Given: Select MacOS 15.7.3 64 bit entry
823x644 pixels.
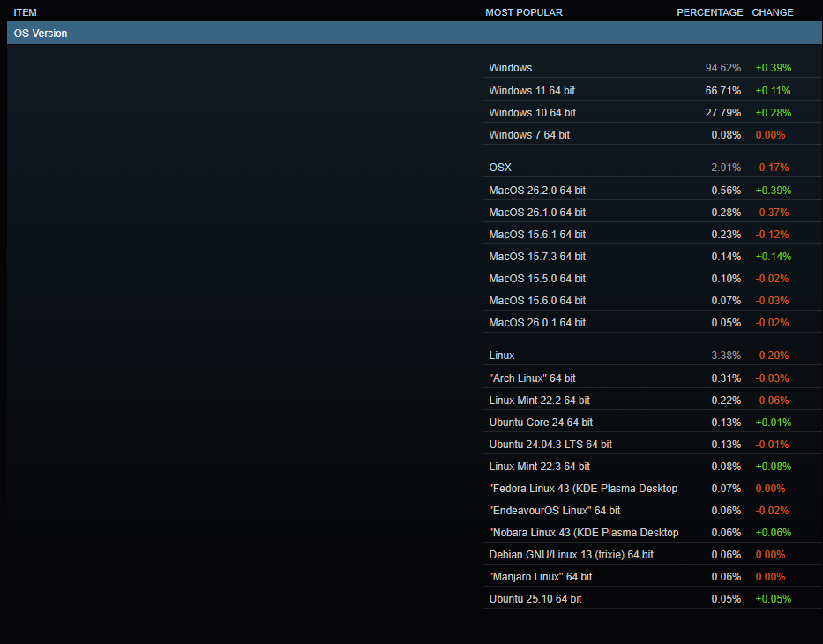Looking at the screenshot, I should pos(537,257).
